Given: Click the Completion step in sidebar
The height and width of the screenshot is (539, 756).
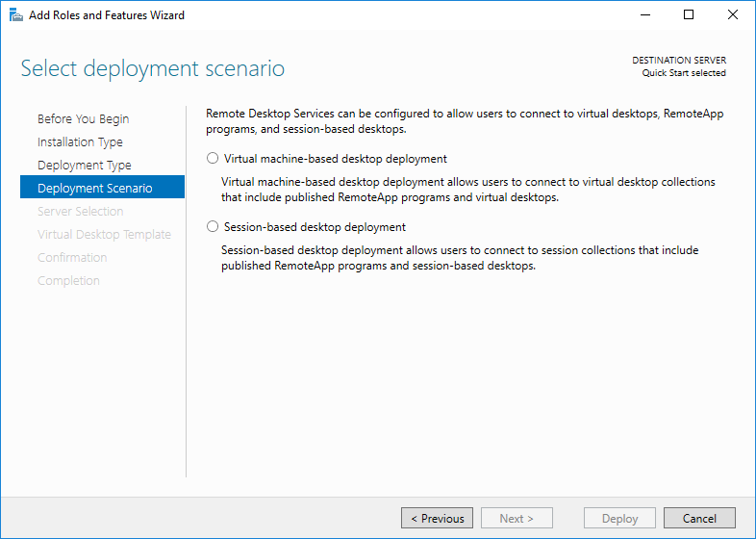Looking at the screenshot, I should (68, 281).
